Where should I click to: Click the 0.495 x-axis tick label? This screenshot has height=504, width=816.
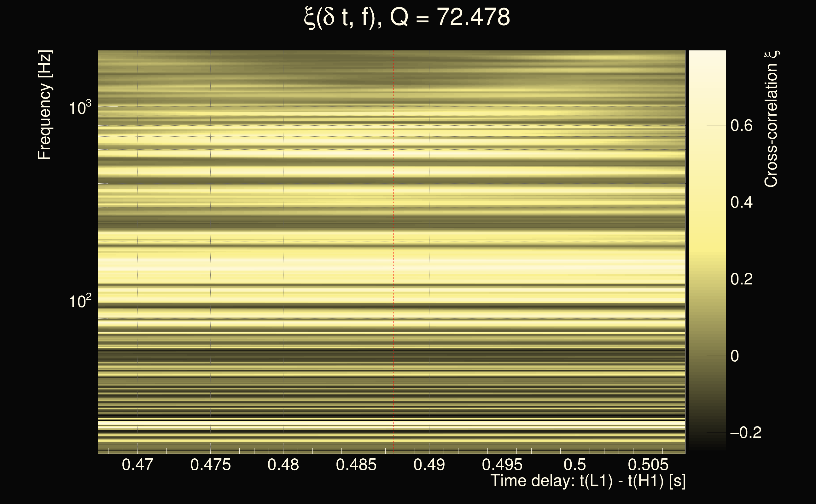[502, 464]
